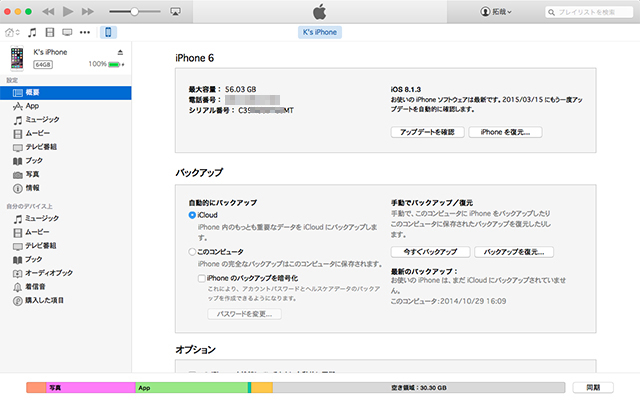Image resolution: width=640 pixels, height=402 pixels.
Task: Open テレビ番組 under settings sidebar
Action: [x=66, y=147]
